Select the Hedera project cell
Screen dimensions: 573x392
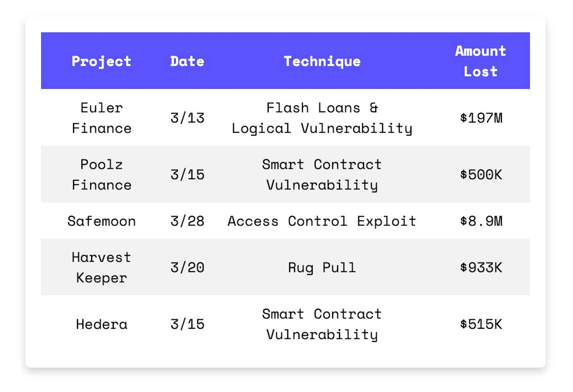click(x=101, y=324)
